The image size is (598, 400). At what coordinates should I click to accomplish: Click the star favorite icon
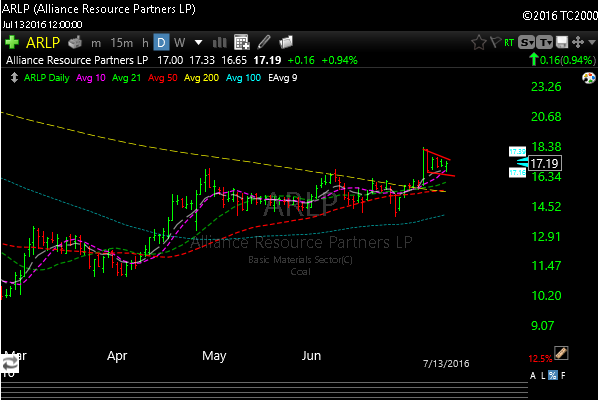click(x=479, y=42)
